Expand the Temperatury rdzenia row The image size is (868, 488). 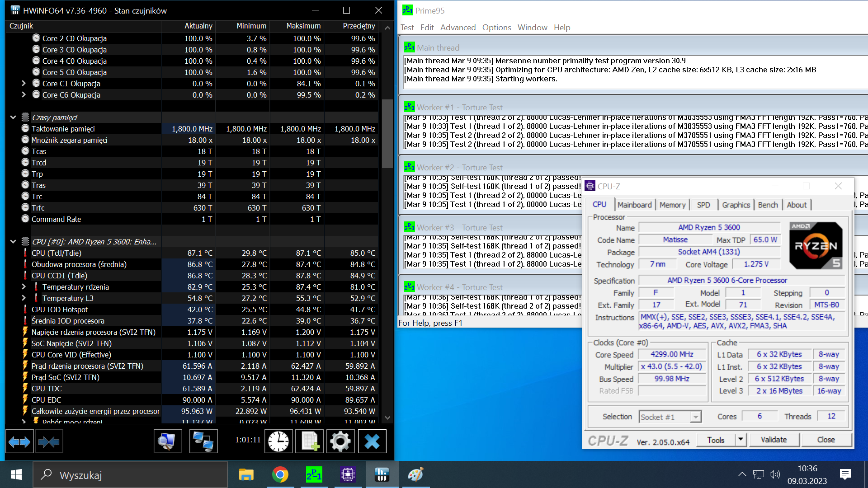click(x=24, y=287)
